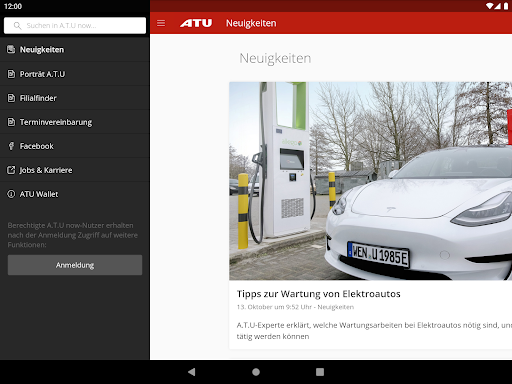Image resolution: width=512 pixels, height=384 pixels.
Task: Open the hamburger menu icon
Action: click(x=161, y=23)
